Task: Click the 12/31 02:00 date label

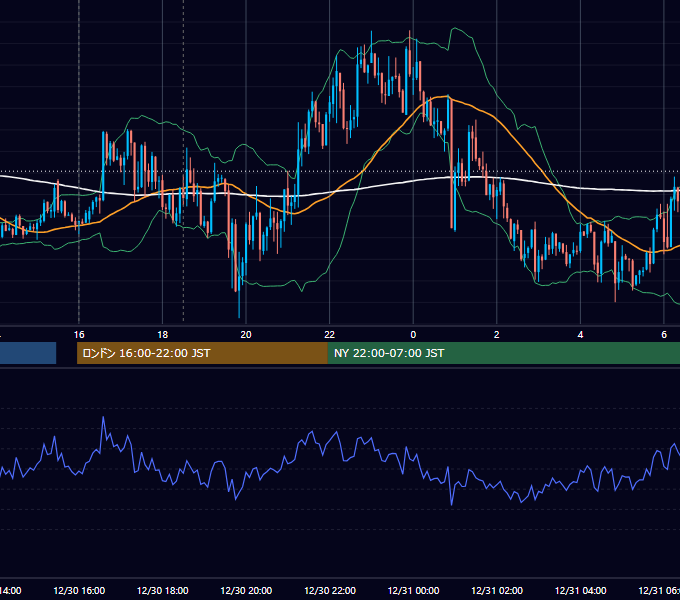Action: (497, 590)
